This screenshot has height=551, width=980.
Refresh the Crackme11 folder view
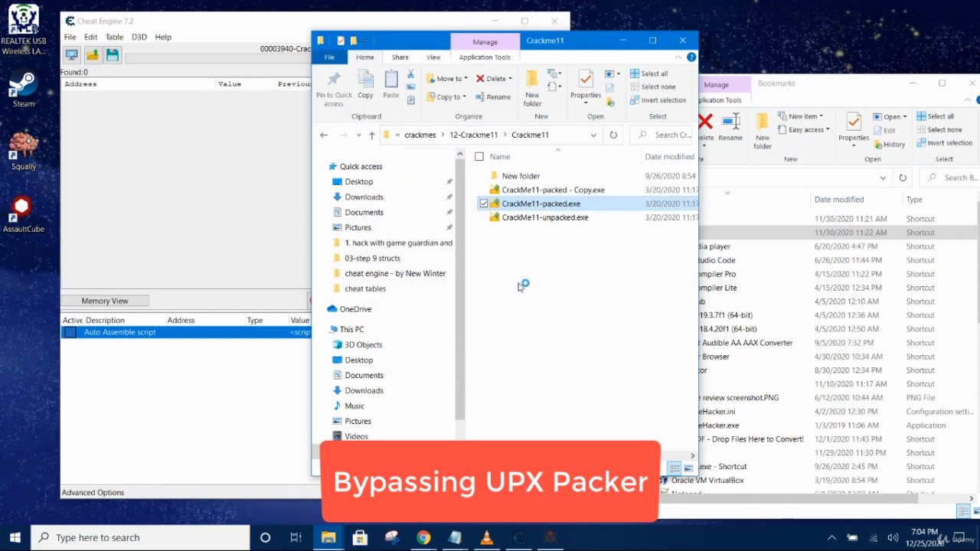tap(613, 135)
